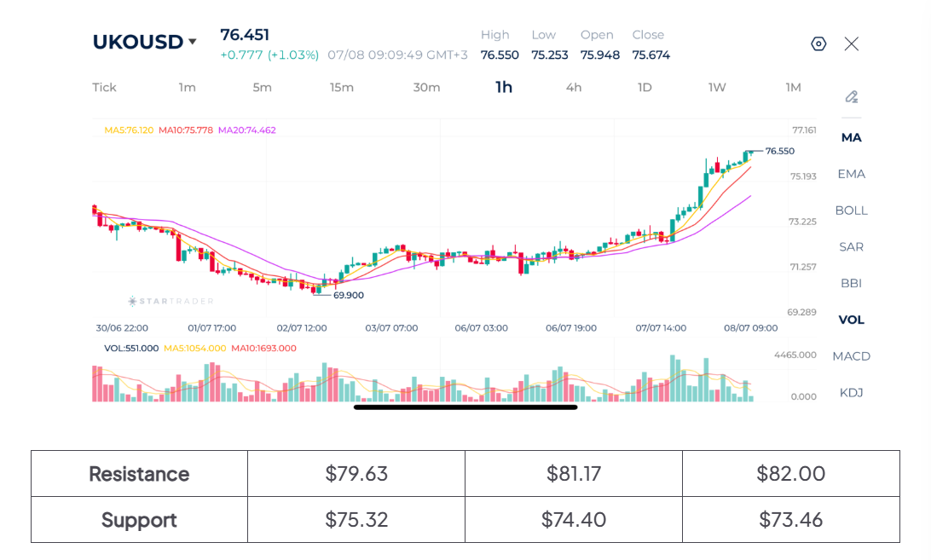Switch to the Tick timeframe
Screen dimensions: 931x560
105,87
